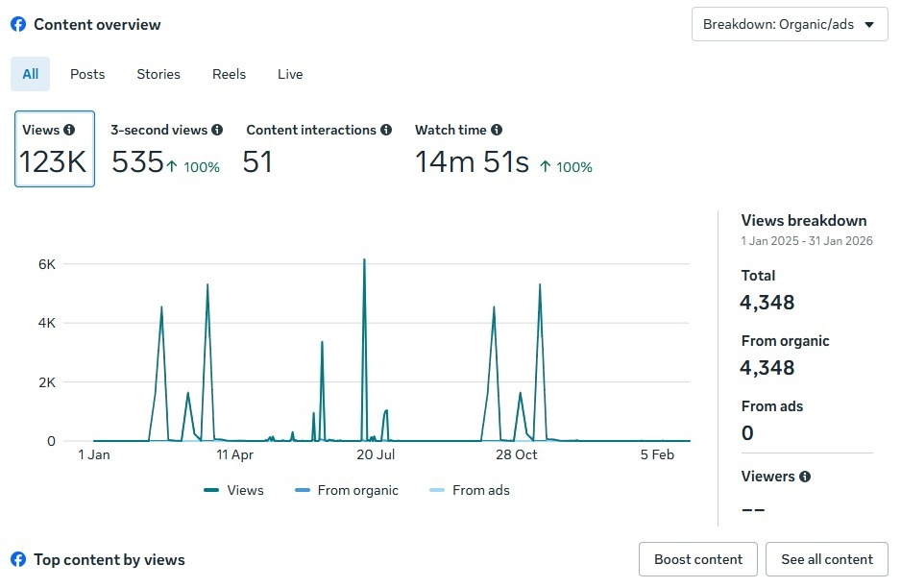This screenshot has width=901, height=588.
Task: Go to the Live tab
Action: pyautogui.click(x=290, y=74)
